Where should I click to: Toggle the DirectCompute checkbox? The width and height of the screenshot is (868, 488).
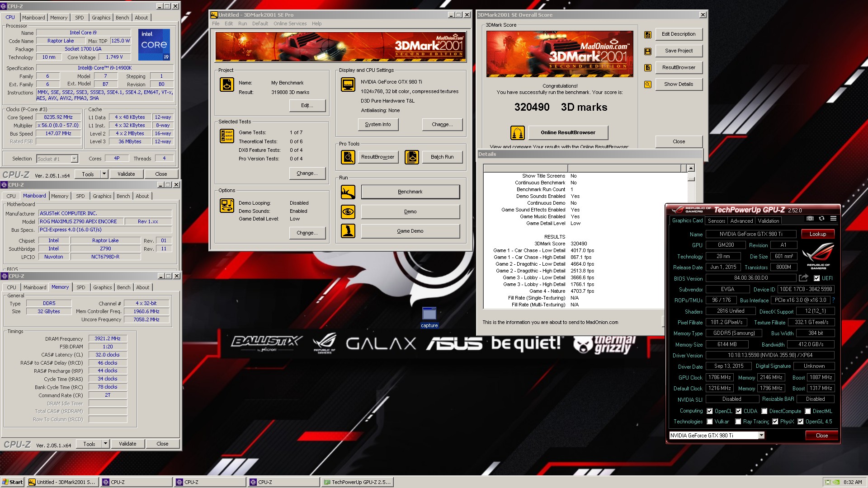tap(764, 411)
